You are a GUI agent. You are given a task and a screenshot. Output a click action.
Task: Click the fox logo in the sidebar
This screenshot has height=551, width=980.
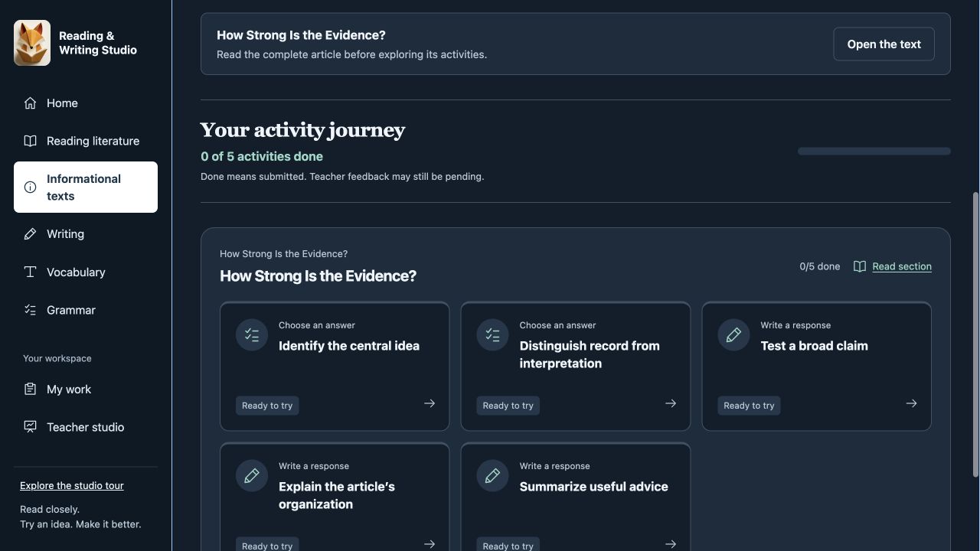[x=32, y=43]
